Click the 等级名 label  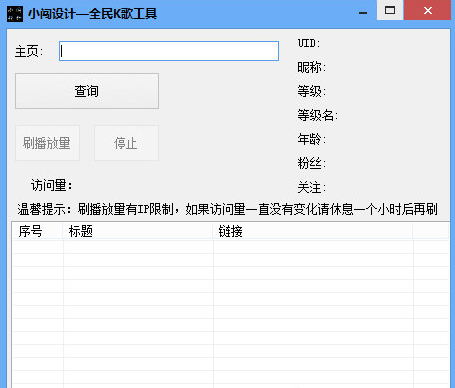tap(318, 115)
